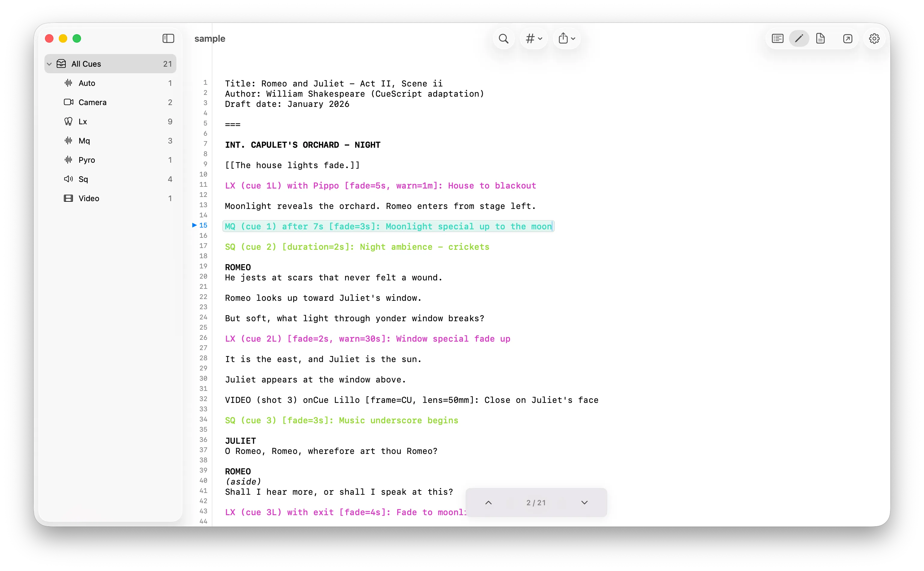Click the SQ cue 3 Music underscore line

coord(341,420)
